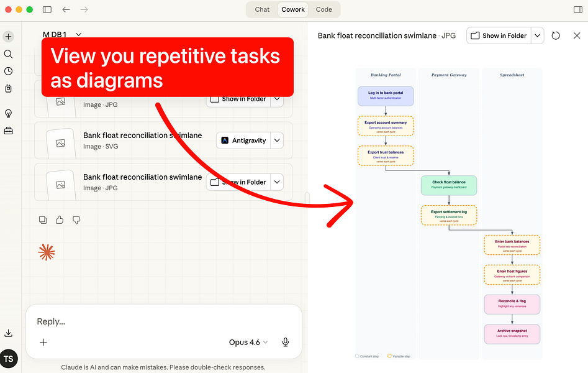Open the Opus 4.6 model selector

tap(248, 342)
